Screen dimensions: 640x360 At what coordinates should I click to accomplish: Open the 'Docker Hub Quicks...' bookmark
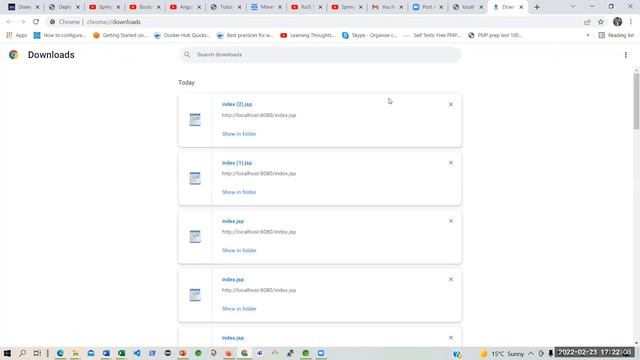182,36
